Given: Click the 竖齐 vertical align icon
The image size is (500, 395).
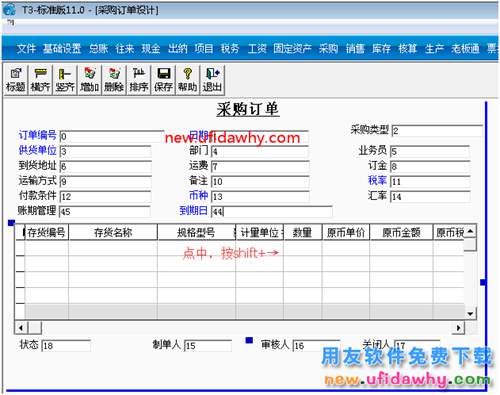Looking at the screenshot, I should click(x=65, y=80).
